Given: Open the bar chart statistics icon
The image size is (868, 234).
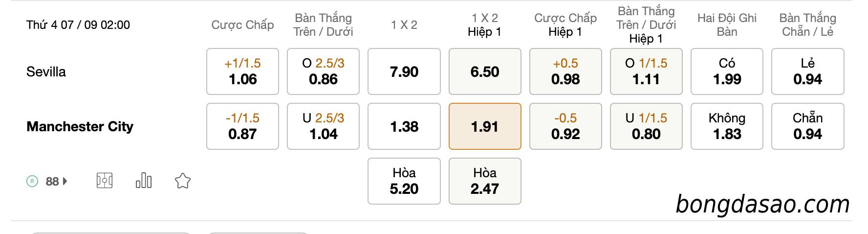Looking at the screenshot, I should click(144, 181).
